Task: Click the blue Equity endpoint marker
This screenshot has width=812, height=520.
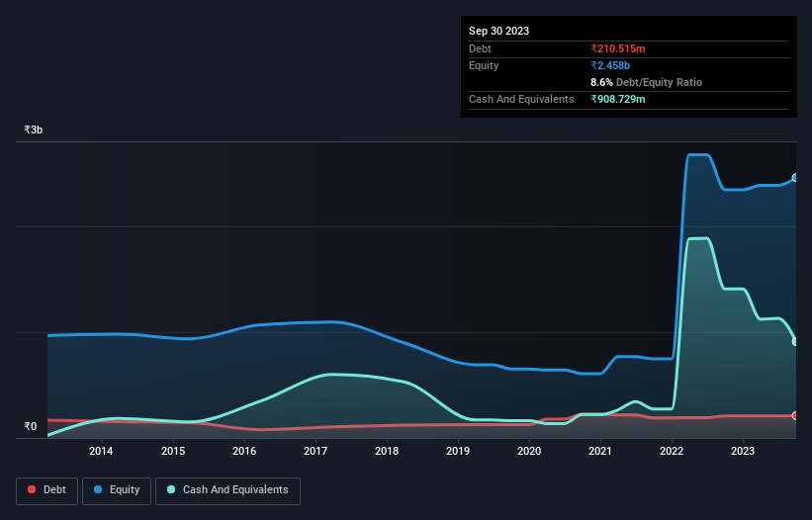Action: (x=795, y=178)
